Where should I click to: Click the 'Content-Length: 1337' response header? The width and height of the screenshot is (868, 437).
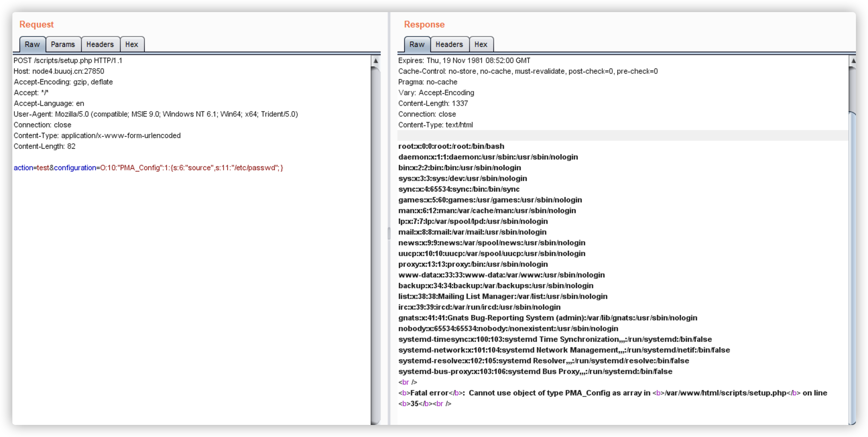pyautogui.click(x=433, y=104)
